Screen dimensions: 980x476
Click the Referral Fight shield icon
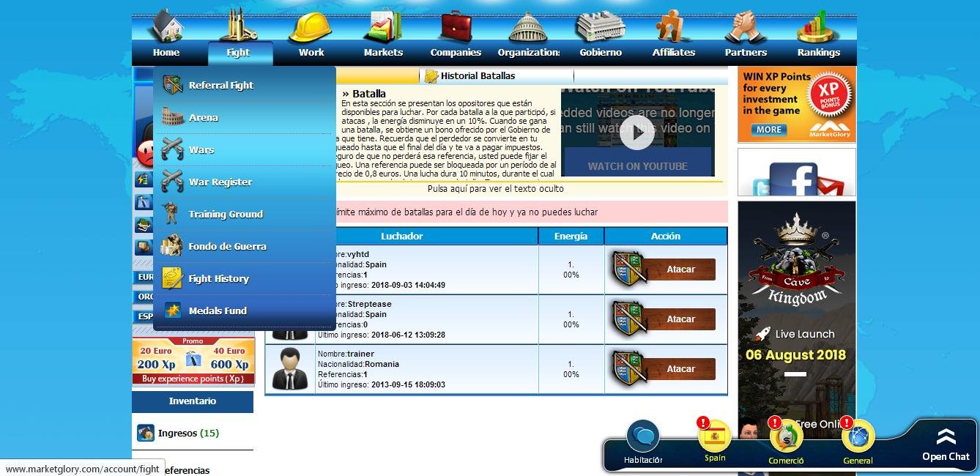click(x=173, y=85)
